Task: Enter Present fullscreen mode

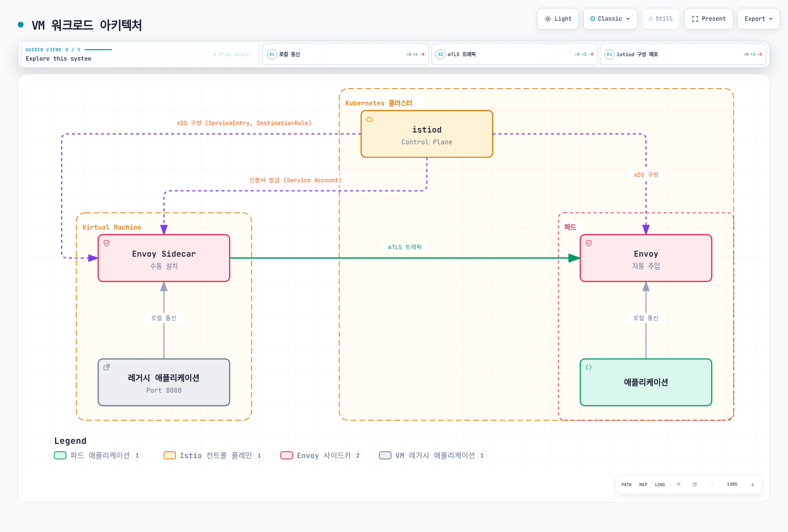Action: (x=709, y=19)
